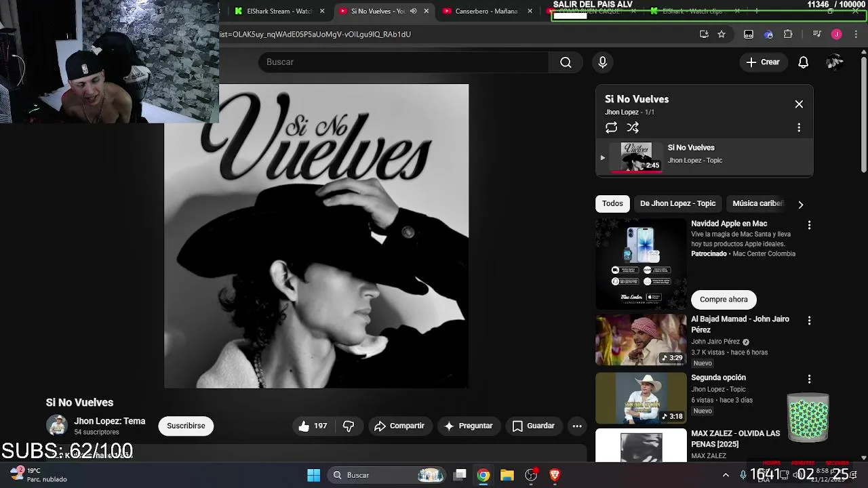Viewport: 868px width, 488px height.
Task: Open Al Bajad Mamad video thumbnail
Action: click(641, 340)
